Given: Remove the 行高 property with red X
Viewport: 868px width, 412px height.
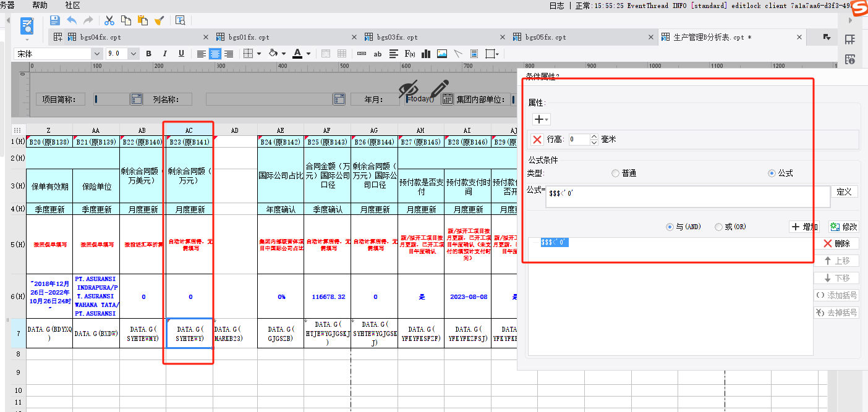Looking at the screenshot, I should click(x=537, y=140).
